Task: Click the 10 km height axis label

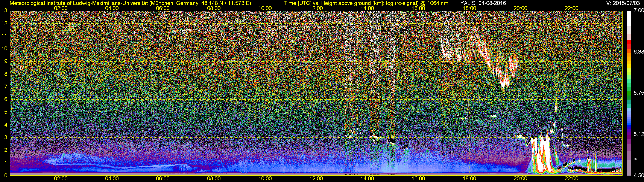Action: 5,49
